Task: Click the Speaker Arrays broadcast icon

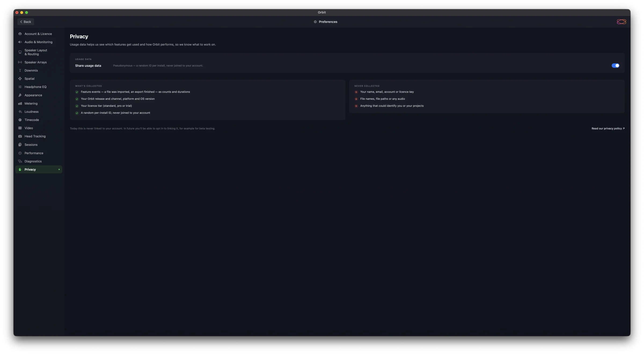Action: (x=20, y=62)
